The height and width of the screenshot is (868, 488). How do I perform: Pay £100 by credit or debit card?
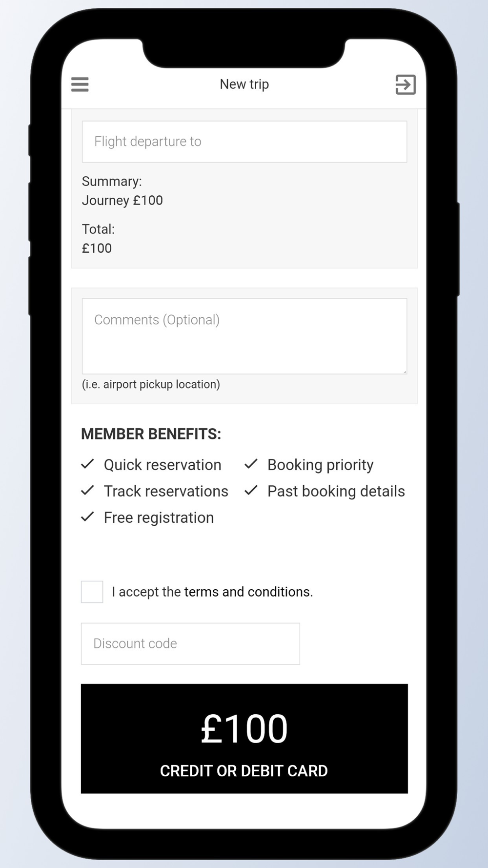click(x=244, y=739)
